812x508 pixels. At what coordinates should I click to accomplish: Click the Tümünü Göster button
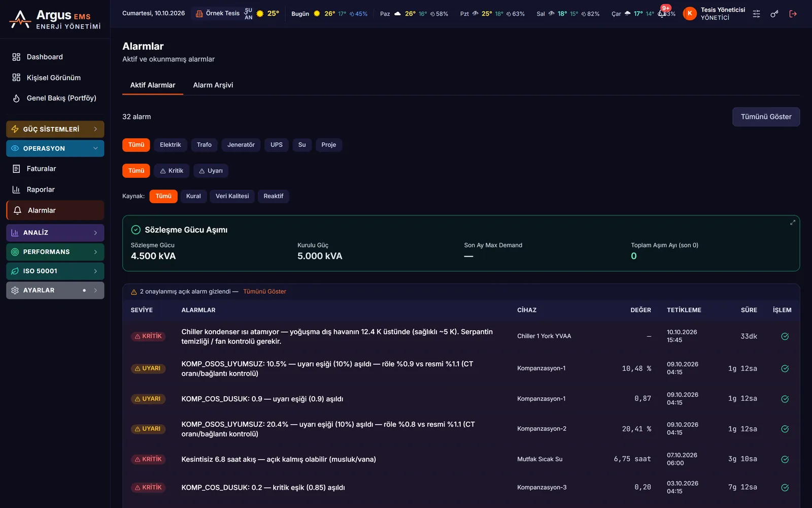point(766,117)
